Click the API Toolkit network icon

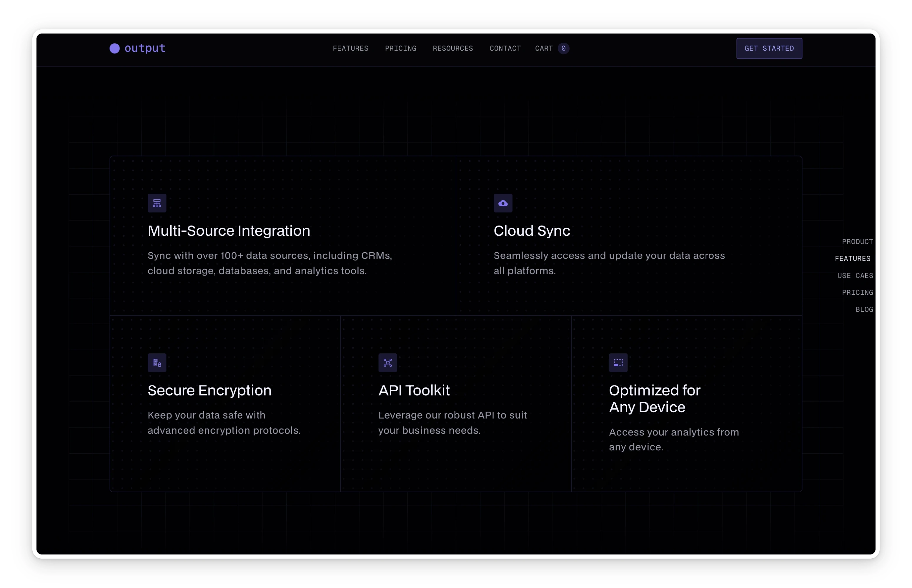pyautogui.click(x=387, y=363)
